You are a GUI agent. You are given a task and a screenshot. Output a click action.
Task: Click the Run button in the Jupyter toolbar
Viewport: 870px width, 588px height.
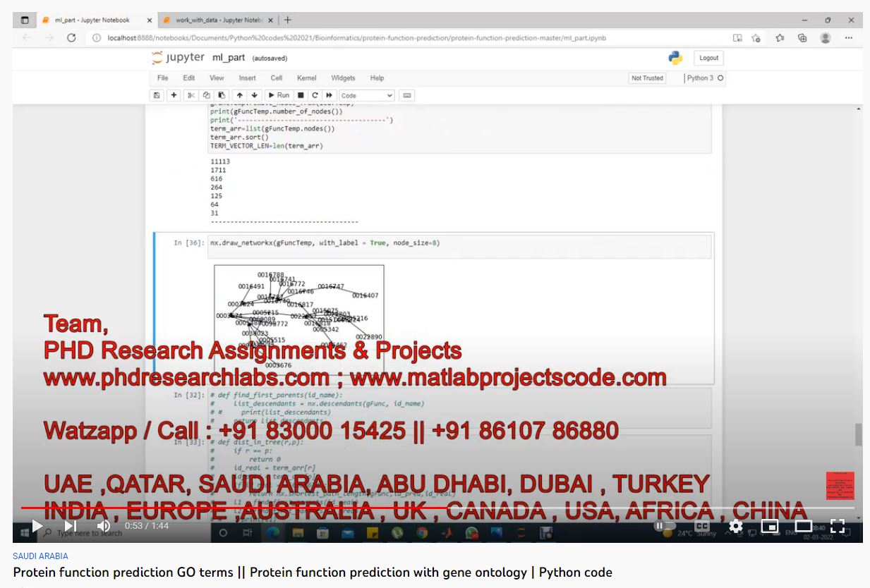click(279, 95)
